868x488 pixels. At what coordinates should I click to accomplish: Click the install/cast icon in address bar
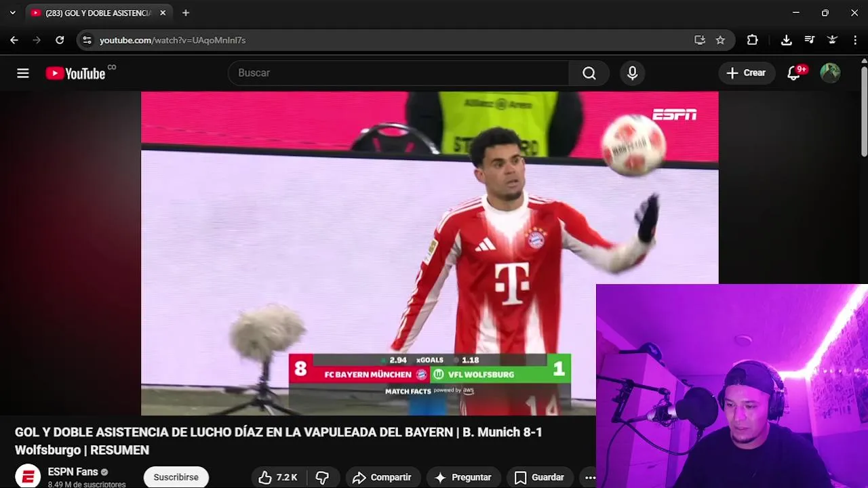(x=700, y=40)
